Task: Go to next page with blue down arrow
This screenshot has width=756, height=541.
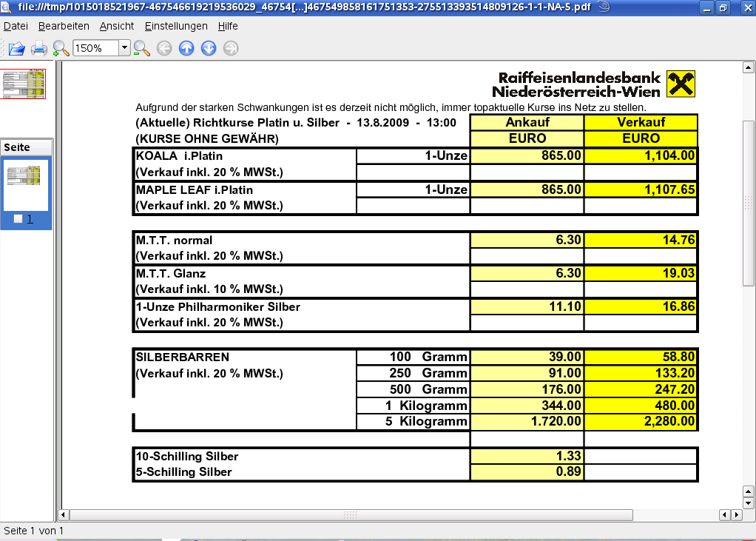Action: (x=209, y=48)
